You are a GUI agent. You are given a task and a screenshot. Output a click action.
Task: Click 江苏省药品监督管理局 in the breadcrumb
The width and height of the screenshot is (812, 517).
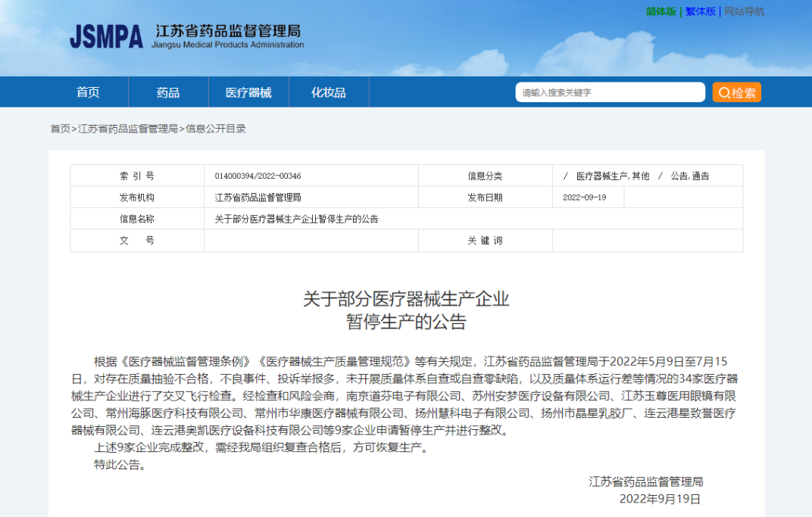pos(128,129)
